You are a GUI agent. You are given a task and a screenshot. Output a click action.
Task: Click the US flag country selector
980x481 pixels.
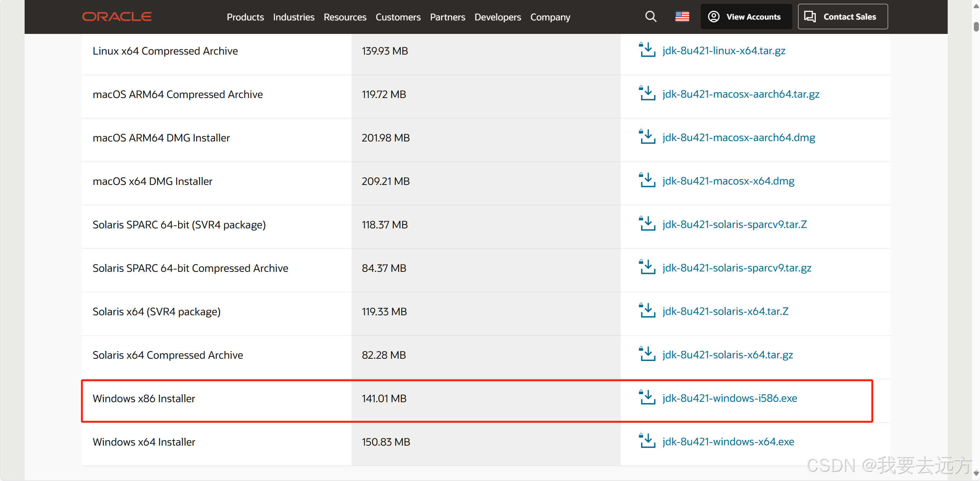[x=682, y=17]
